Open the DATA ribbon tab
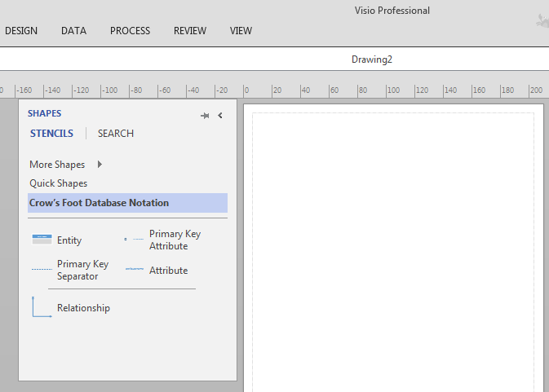Viewport: 549px width, 392px height. click(x=73, y=31)
